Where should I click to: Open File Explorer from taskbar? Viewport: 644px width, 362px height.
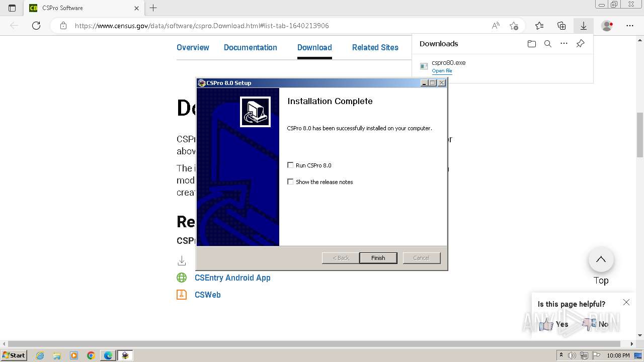[57, 355]
